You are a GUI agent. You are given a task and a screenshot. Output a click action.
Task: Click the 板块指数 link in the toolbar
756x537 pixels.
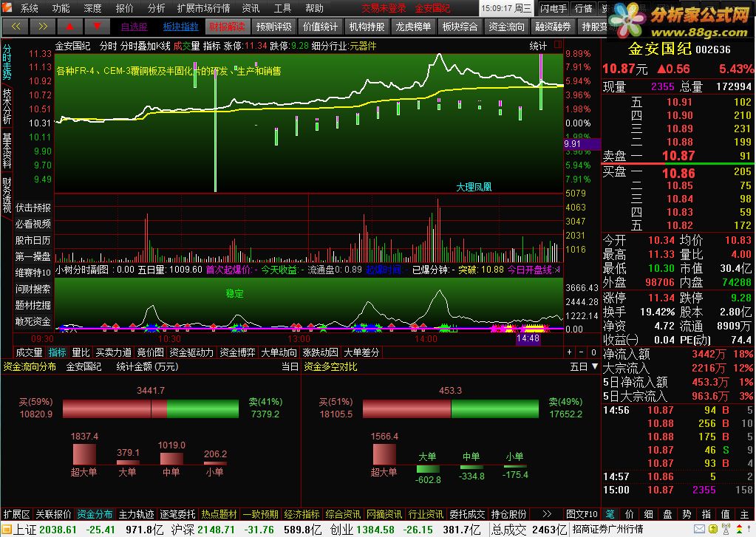click(180, 27)
